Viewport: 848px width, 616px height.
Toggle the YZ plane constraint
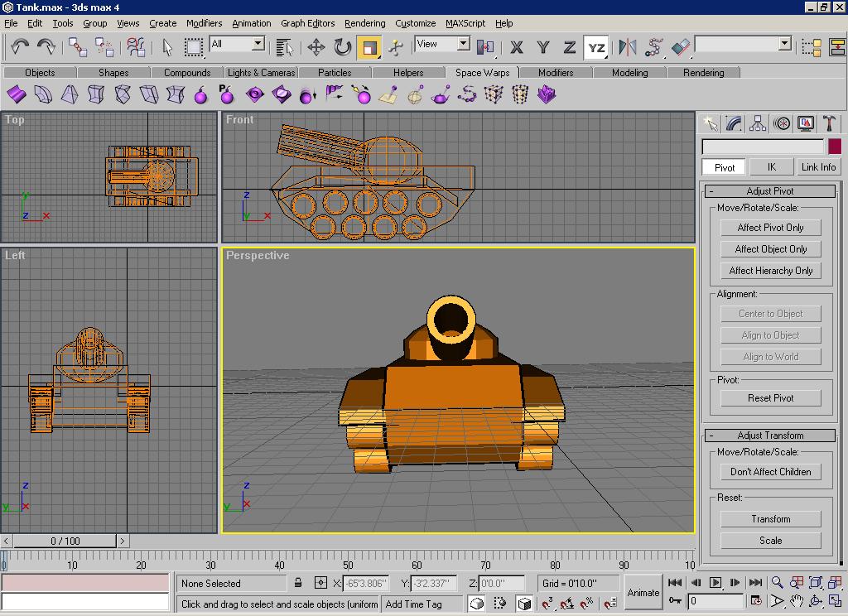(x=596, y=47)
